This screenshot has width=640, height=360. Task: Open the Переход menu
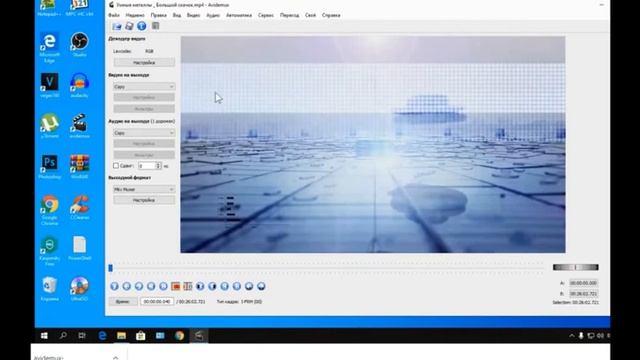point(289,15)
